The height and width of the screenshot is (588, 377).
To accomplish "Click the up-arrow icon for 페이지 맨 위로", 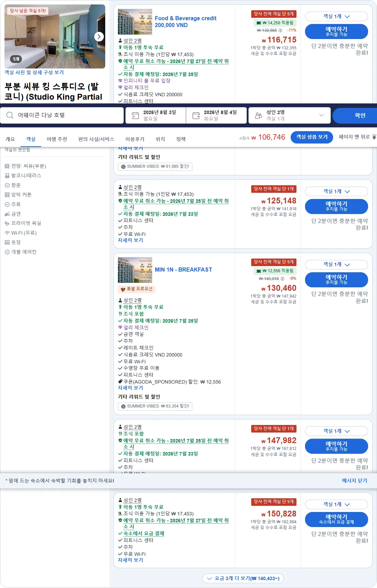I will pos(374,137).
